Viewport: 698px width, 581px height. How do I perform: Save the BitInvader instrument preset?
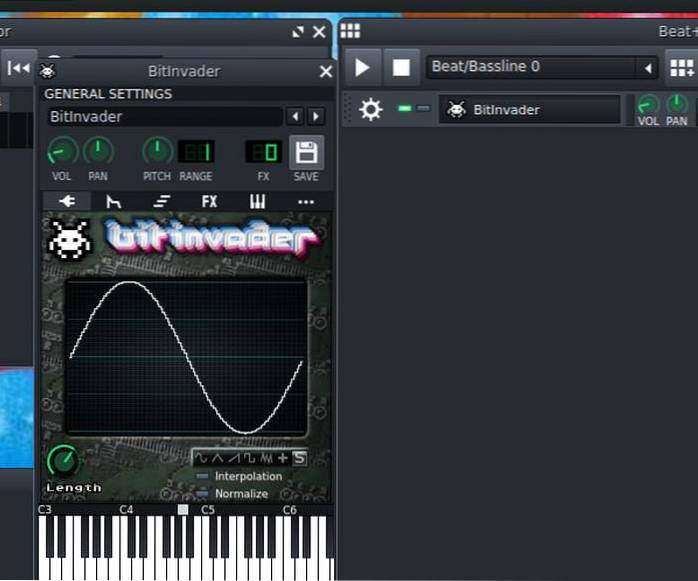[306, 153]
